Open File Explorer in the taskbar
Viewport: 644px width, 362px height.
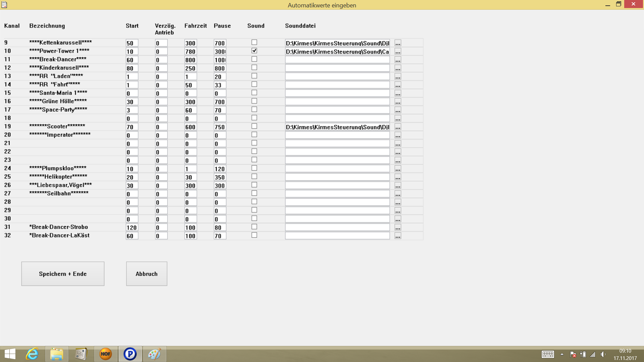pos(57,354)
